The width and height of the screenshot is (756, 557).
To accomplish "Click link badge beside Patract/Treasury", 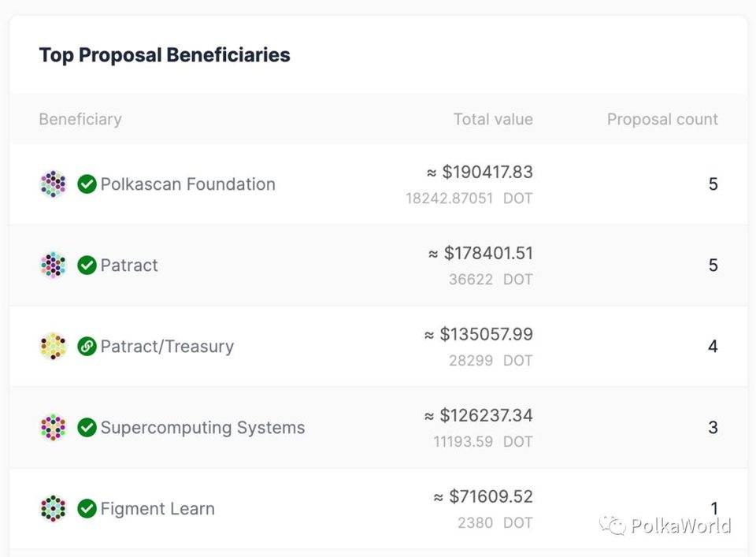I will tap(87, 347).
